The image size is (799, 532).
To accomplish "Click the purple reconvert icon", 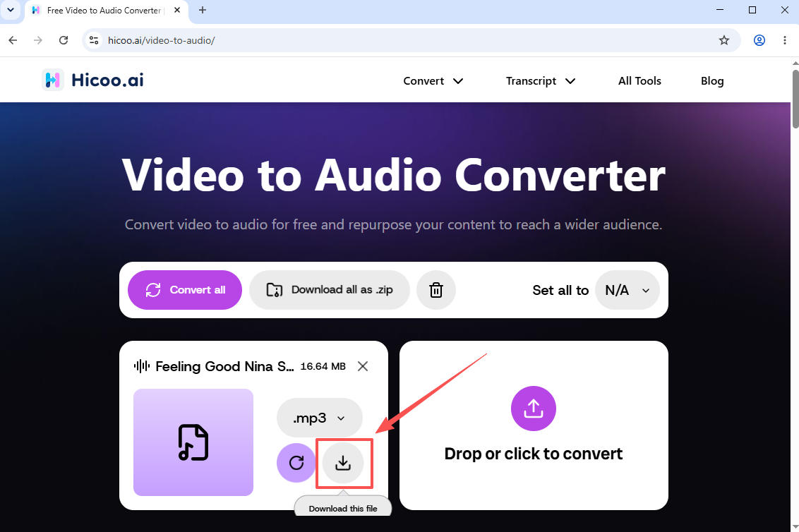I will [296, 463].
